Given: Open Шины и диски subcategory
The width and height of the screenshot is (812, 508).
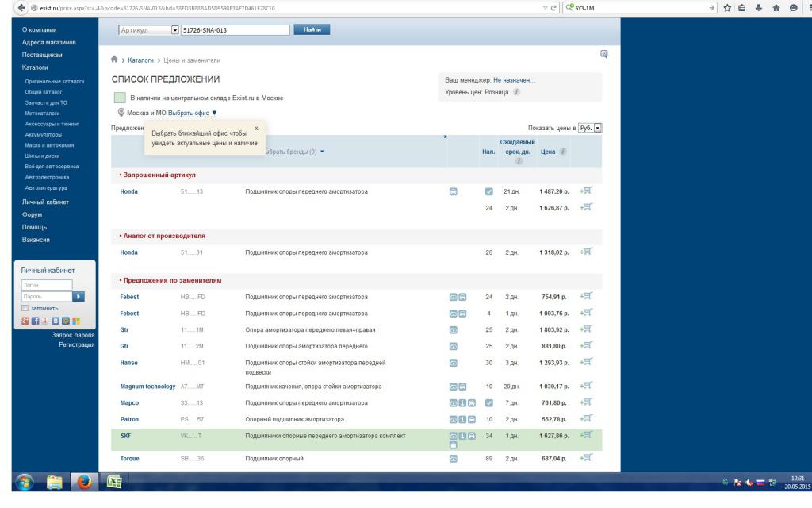Looking at the screenshot, I should [42, 156].
